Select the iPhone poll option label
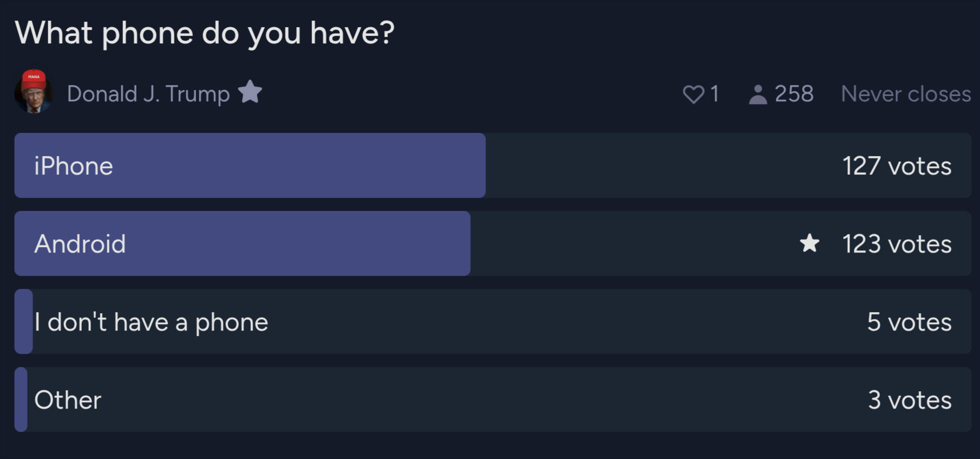 click(74, 166)
